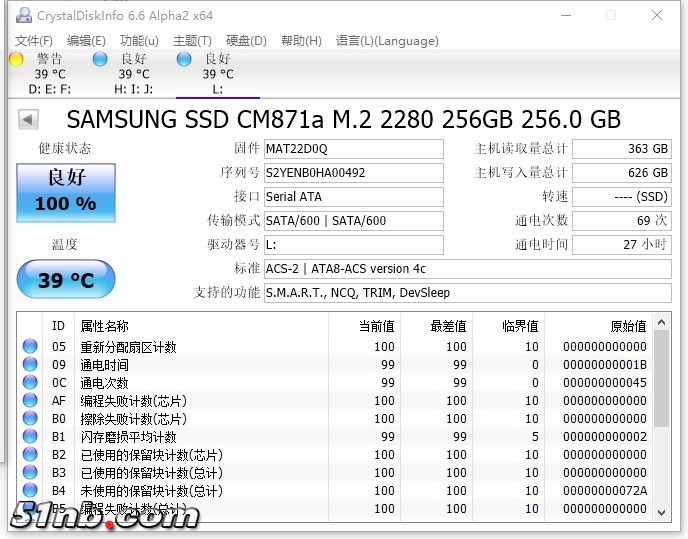Image resolution: width=688 pixels, height=539 pixels.
Task: Click the scrollbar down arrow in attribute list
Action: click(x=660, y=511)
